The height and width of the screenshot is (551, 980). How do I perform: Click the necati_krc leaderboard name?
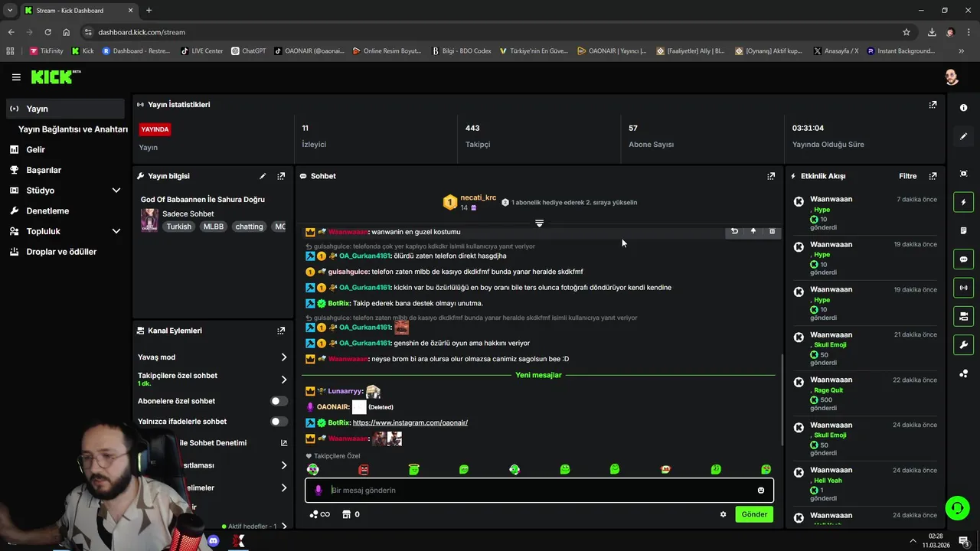[479, 197]
